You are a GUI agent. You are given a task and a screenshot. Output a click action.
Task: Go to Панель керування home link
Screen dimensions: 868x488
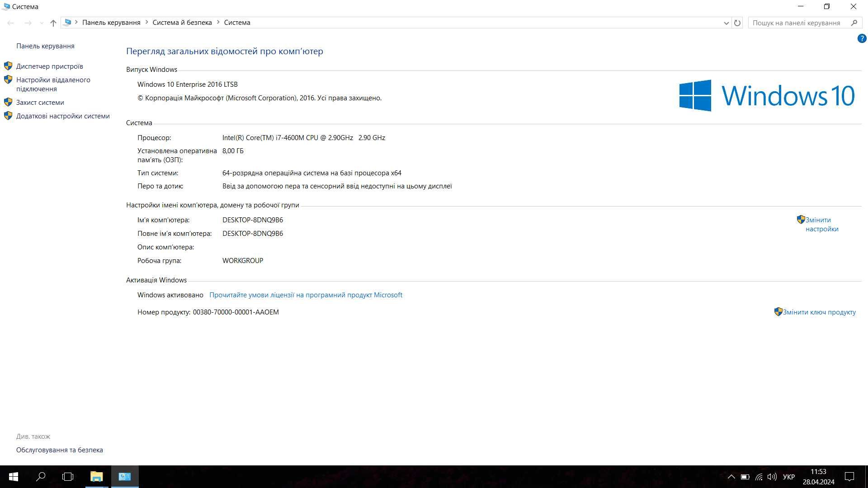[x=45, y=46]
